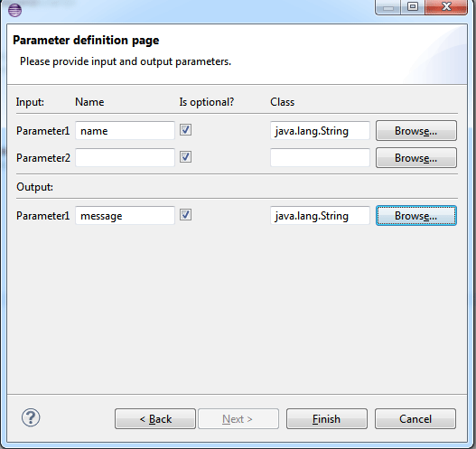Image resolution: width=476 pixels, height=449 pixels.
Task: Close the dialog with the X button
Action: (x=446, y=7)
